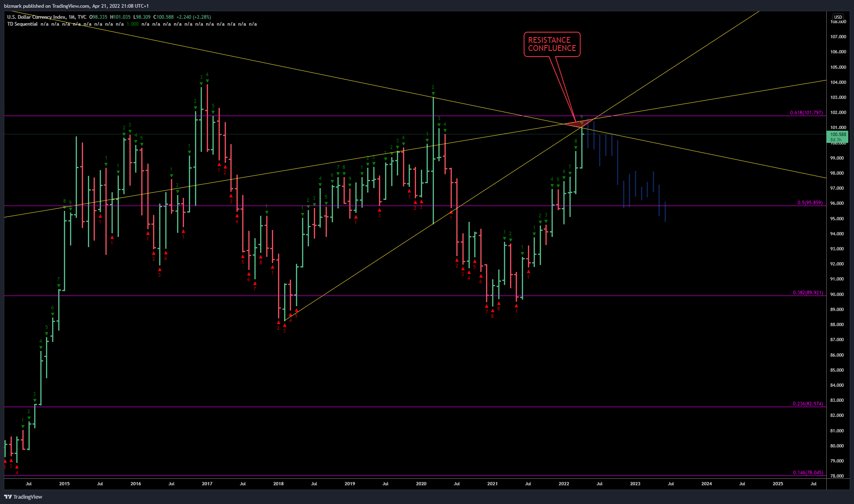Click 2025 on the time axis
Screen dimensions: 854x504
pos(778,484)
